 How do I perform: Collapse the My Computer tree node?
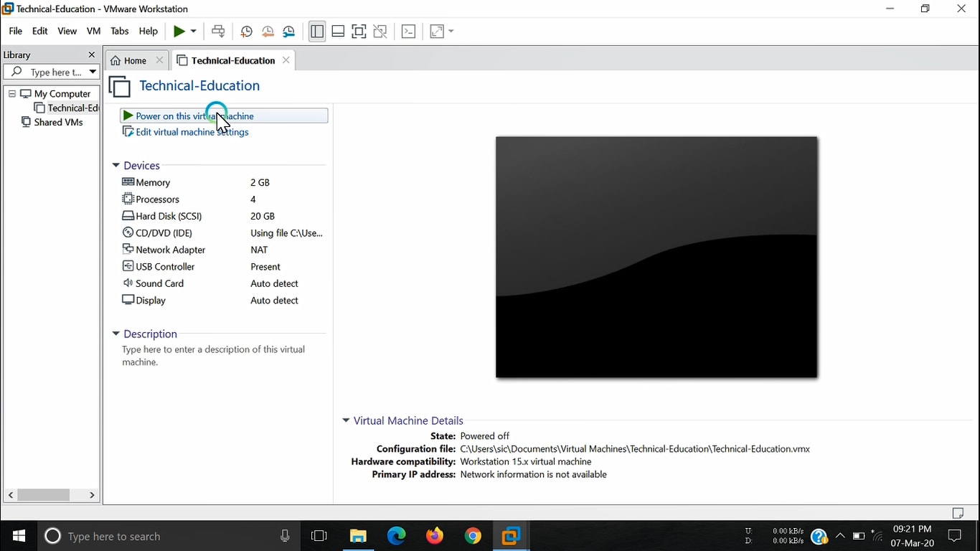point(12,94)
